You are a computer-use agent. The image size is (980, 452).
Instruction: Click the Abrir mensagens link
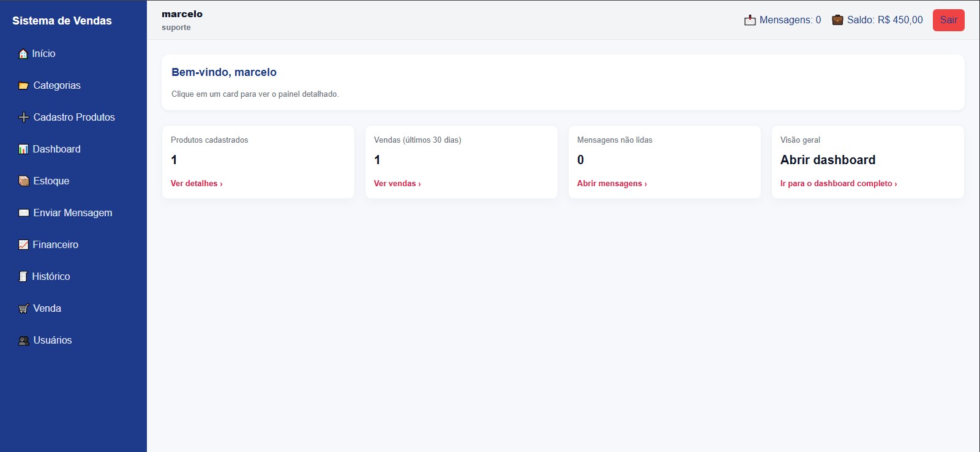pyautogui.click(x=612, y=184)
